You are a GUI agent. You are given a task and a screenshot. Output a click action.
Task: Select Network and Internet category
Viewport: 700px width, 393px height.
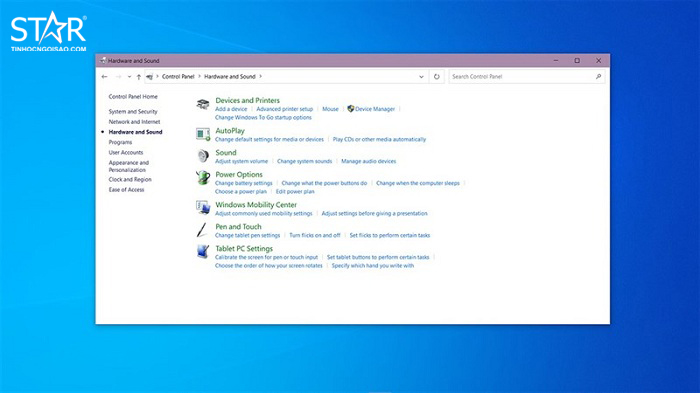[x=134, y=122]
